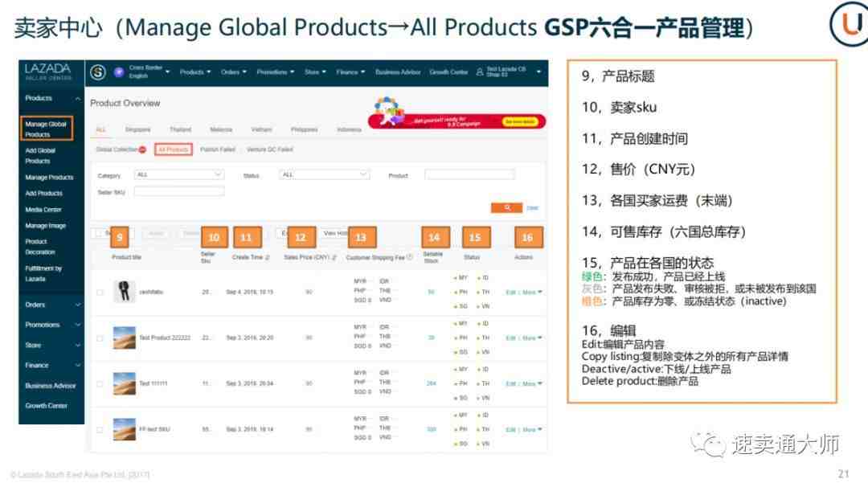Open Fulfillment by Lazada in sidebar
The width and height of the screenshot is (868, 483).
pos(43,273)
